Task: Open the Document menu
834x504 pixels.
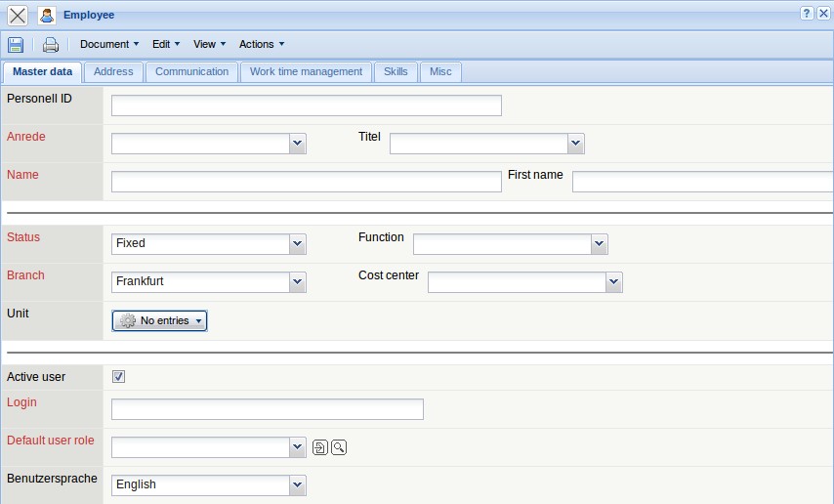Action: click(109, 44)
